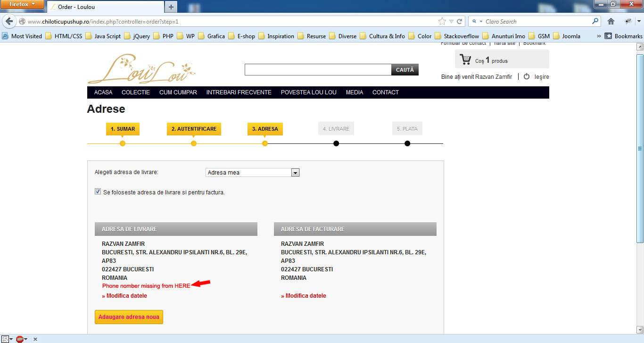Open the Adresa mea delivery address dropdown

tap(253, 173)
